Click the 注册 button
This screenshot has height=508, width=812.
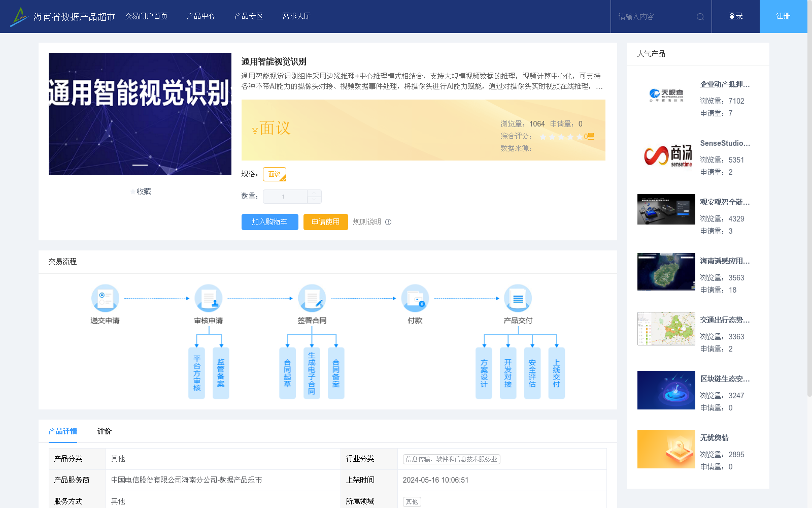784,16
